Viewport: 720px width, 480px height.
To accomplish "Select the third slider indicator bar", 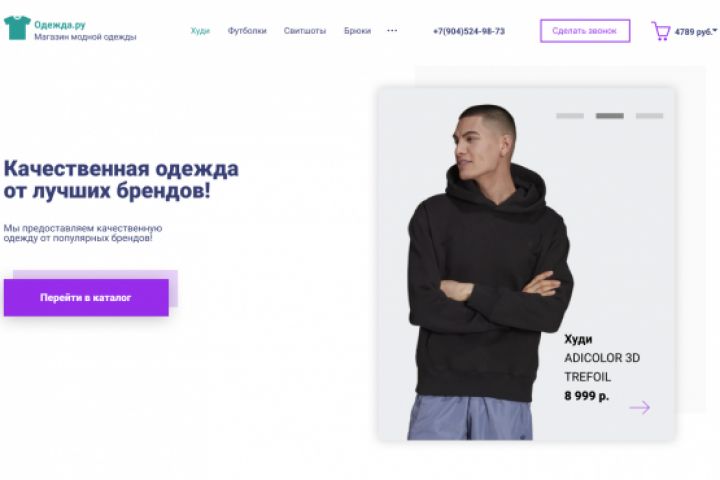I will [x=649, y=116].
